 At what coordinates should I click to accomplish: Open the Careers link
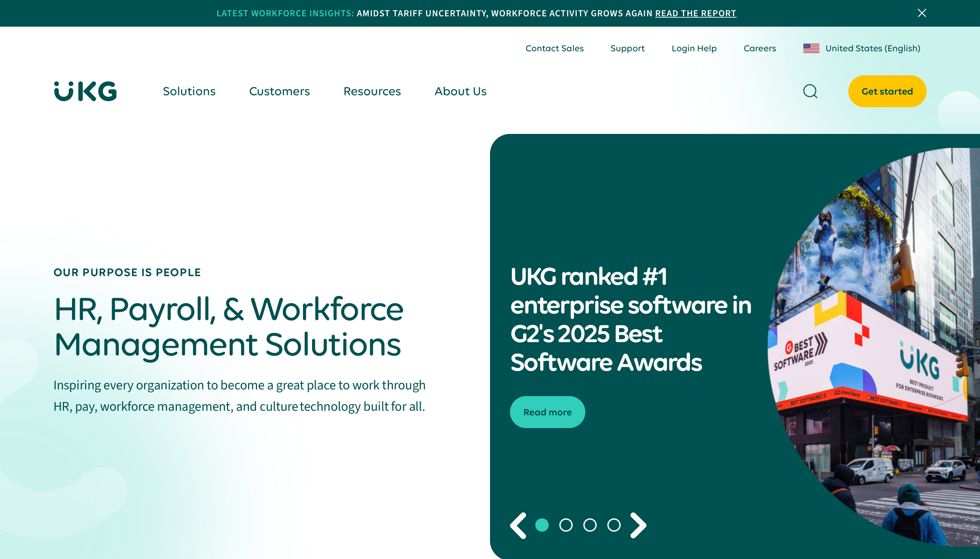pos(759,48)
